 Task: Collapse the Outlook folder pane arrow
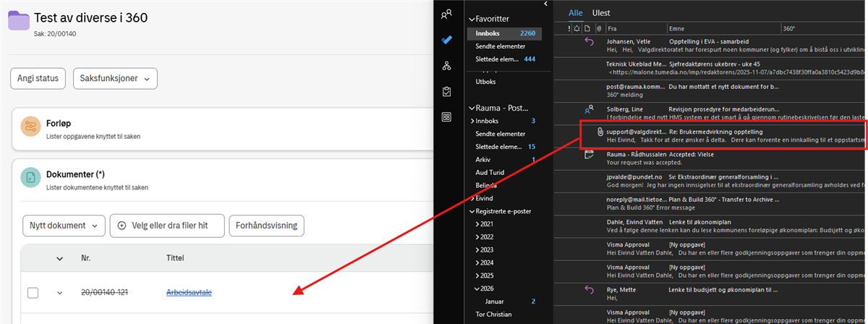(x=545, y=4)
